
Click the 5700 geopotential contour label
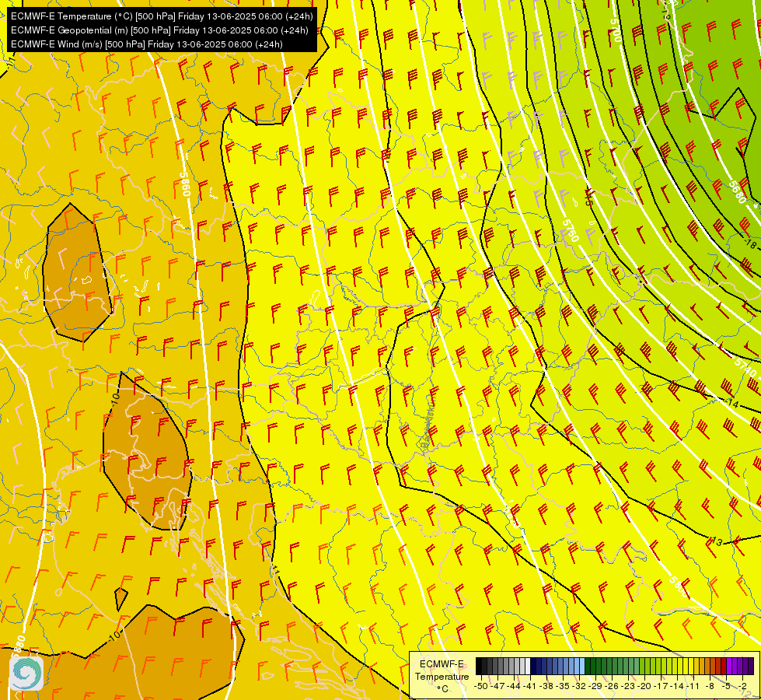click(x=616, y=30)
